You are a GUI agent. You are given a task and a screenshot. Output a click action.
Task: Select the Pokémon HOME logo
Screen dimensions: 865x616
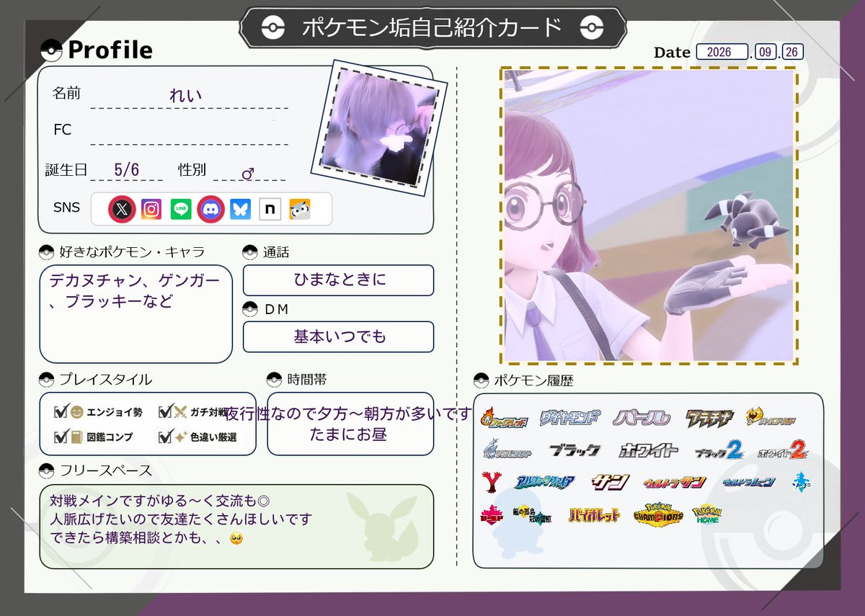(x=706, y=515)
